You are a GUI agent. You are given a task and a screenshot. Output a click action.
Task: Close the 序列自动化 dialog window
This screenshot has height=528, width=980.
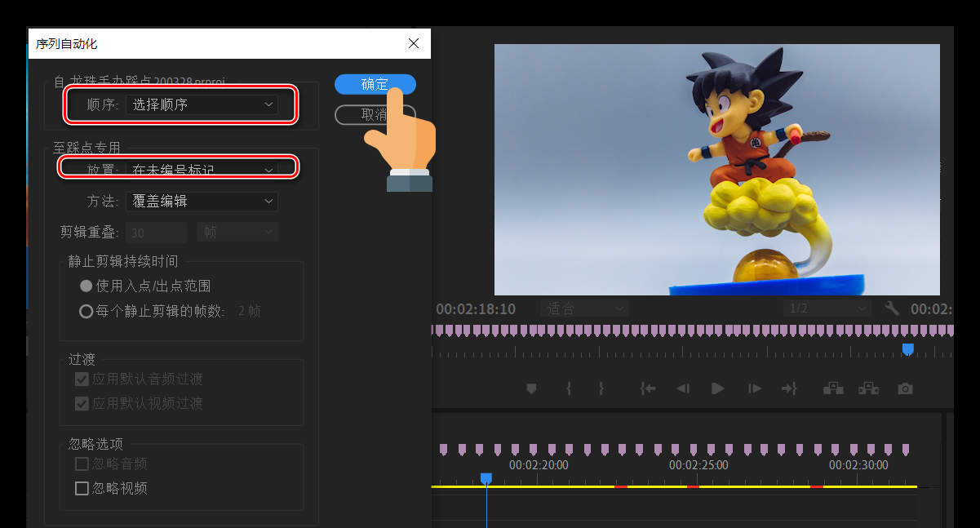tap(414, 43)
